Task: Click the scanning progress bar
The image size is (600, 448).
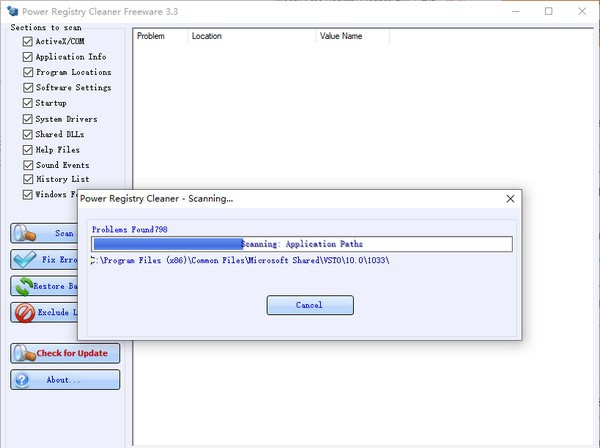Action: tap(302, 244)
